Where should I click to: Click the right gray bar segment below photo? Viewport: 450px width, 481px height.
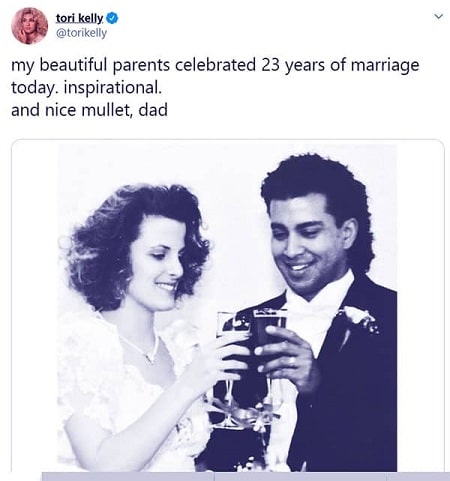coord(418,476)
